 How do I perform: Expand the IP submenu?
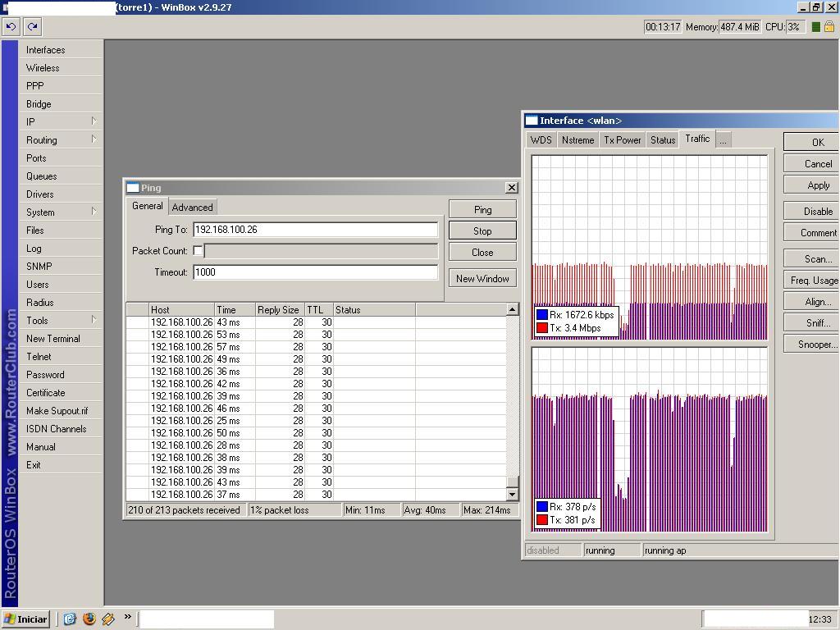(x=59, y=122)
